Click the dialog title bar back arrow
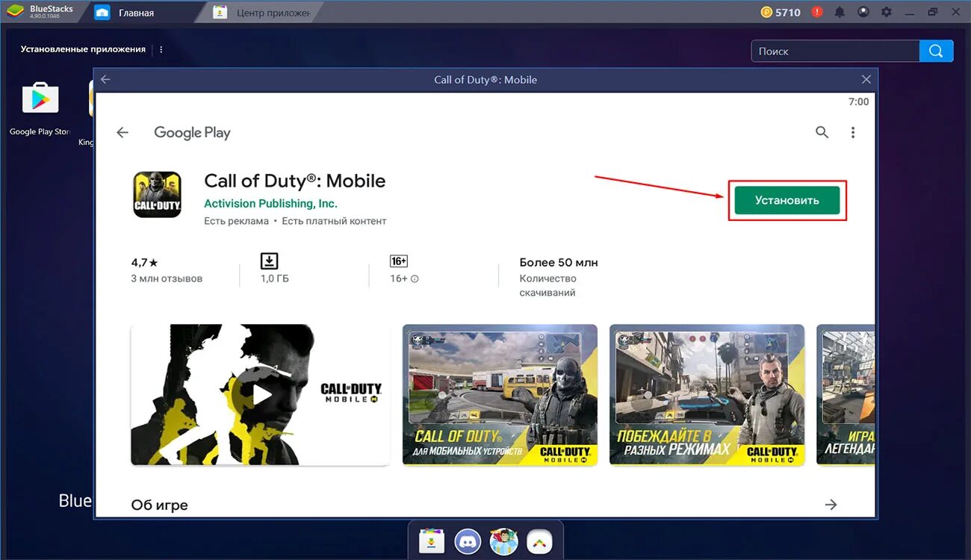The height and width of the screenshot is (560, 971). pos(105,79)
